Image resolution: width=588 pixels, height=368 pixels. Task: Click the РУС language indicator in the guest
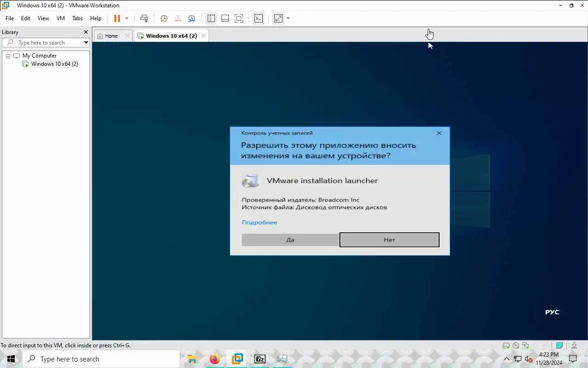(x=552, y=312)
